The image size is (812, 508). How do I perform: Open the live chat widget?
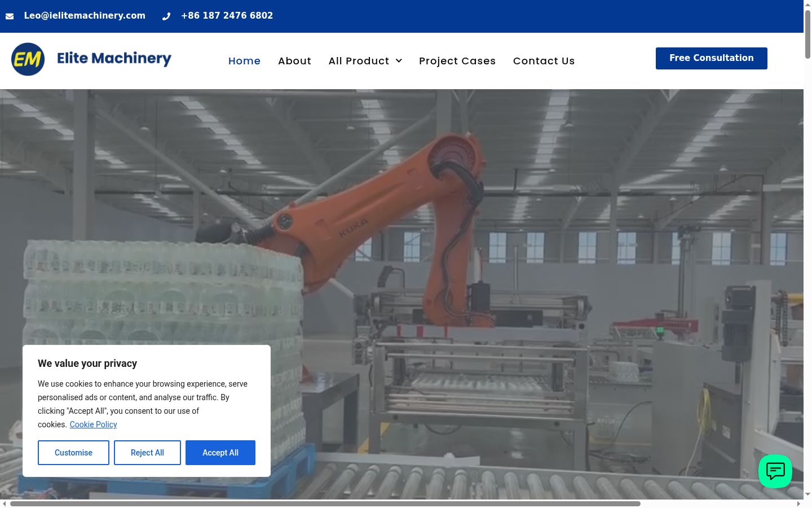[x=775, y=471]
